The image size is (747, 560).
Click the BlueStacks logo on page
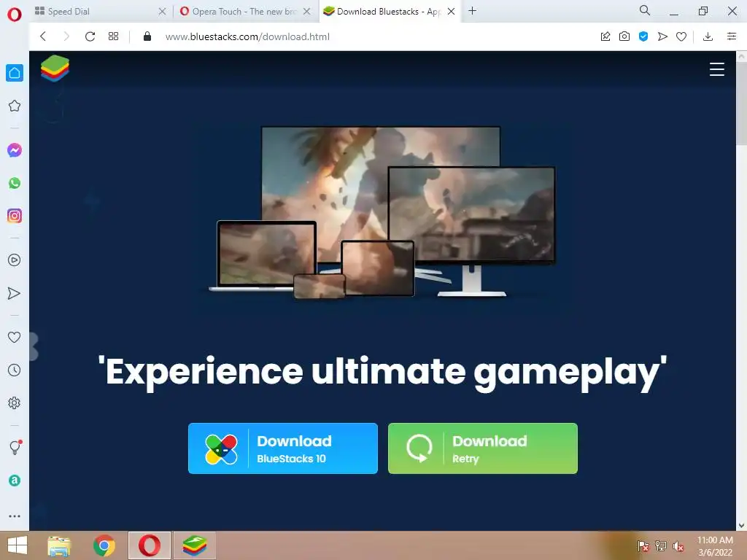[55, 68]
